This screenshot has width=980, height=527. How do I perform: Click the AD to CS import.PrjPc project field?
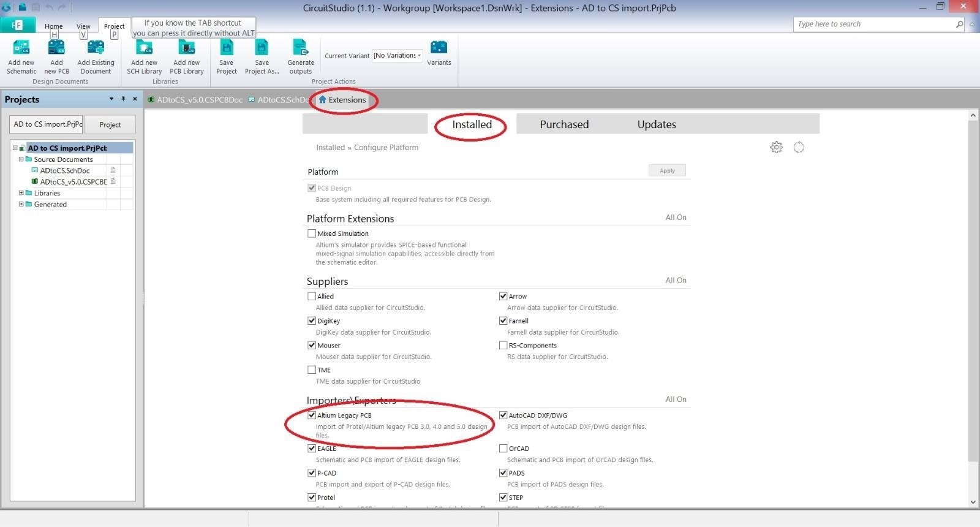47,124
